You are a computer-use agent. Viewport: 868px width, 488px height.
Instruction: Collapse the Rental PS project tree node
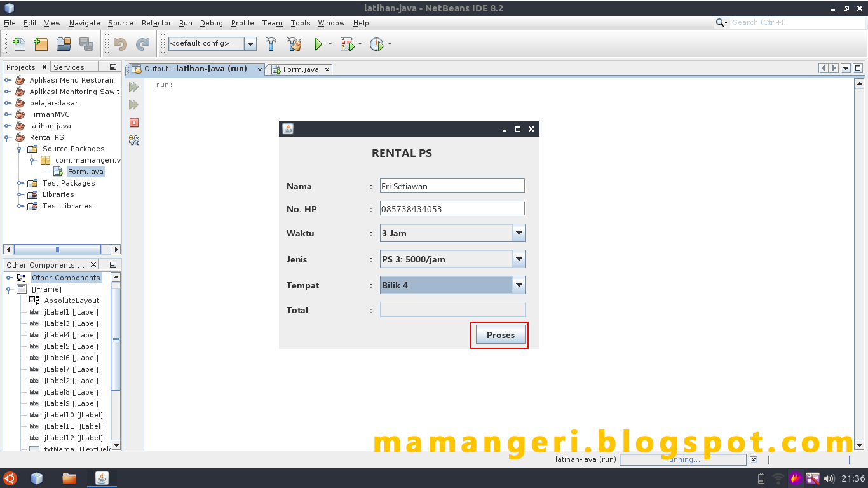pos(6,137)
